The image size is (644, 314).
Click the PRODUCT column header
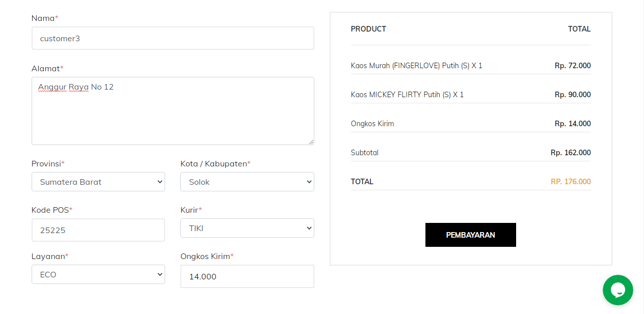pos(368,29)
